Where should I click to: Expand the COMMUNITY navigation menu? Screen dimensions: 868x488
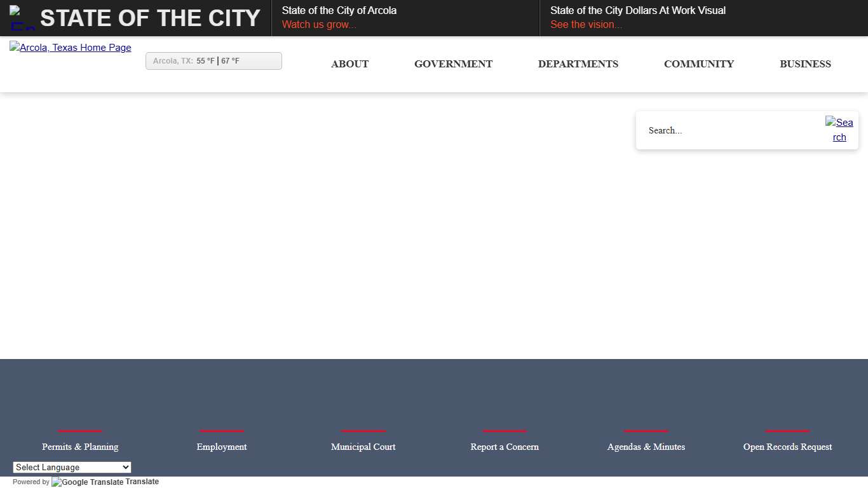click(x=698, y=64)
